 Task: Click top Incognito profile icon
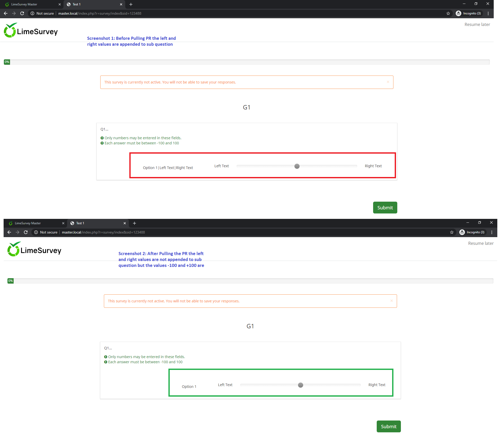click(x=458, y=13)
